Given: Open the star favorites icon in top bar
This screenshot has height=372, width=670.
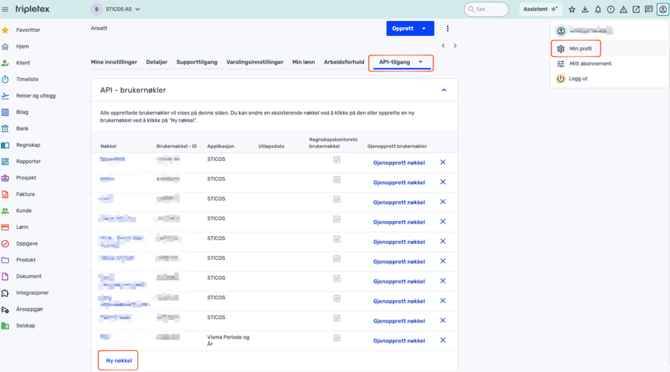Looking at the screenshot, I should click(572, 9).
